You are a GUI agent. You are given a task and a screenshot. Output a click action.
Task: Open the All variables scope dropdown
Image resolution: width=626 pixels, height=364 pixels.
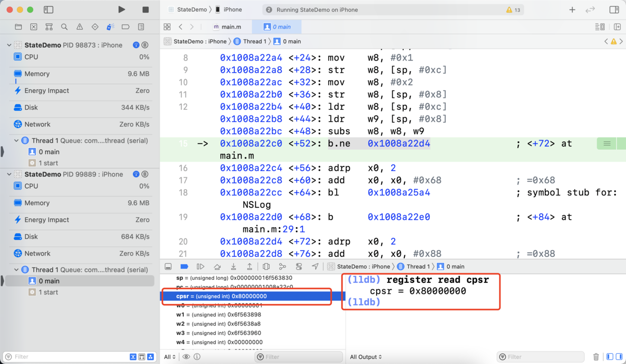[x=170, y=357]
